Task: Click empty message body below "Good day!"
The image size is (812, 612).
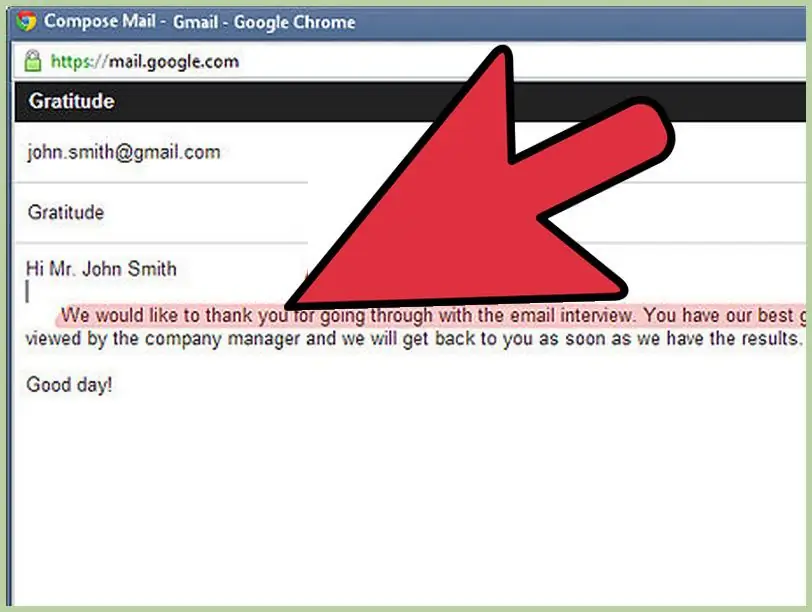Action: (409, 497)
